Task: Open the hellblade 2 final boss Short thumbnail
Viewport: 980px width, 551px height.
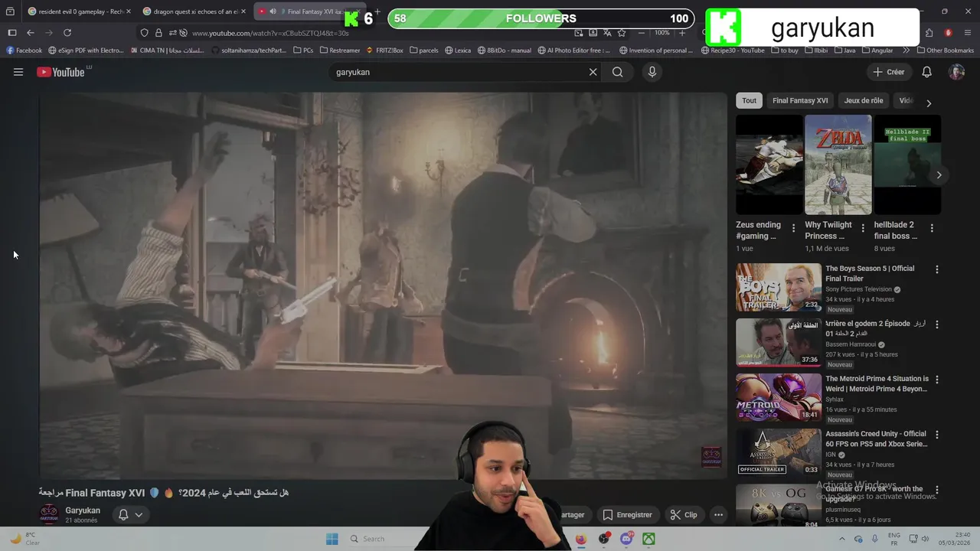Action: click(907, 165)
